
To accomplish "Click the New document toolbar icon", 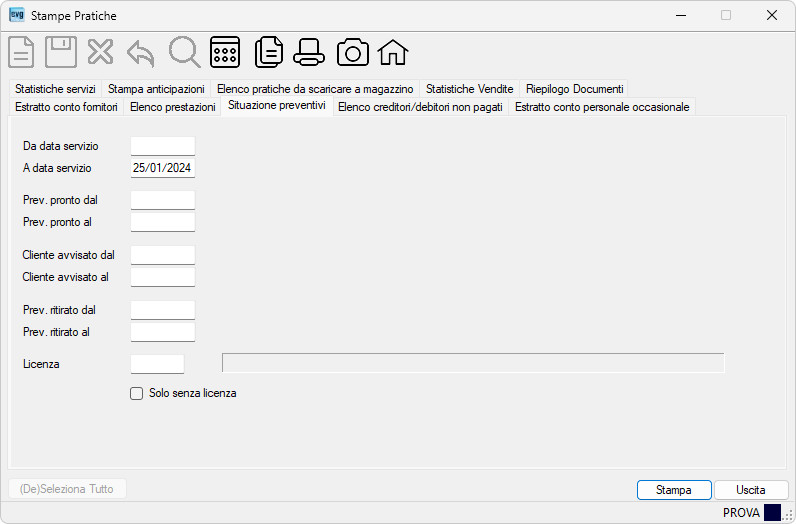I will (21, 52).
